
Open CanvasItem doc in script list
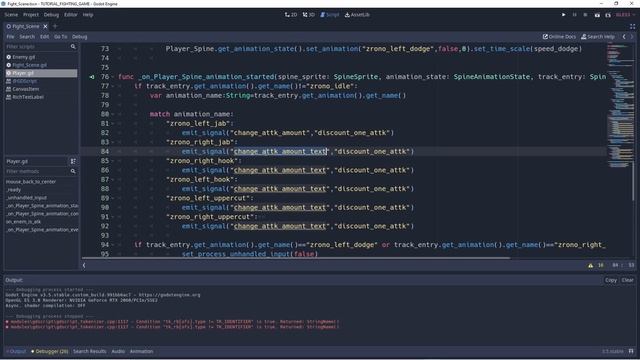click(41, 89)
